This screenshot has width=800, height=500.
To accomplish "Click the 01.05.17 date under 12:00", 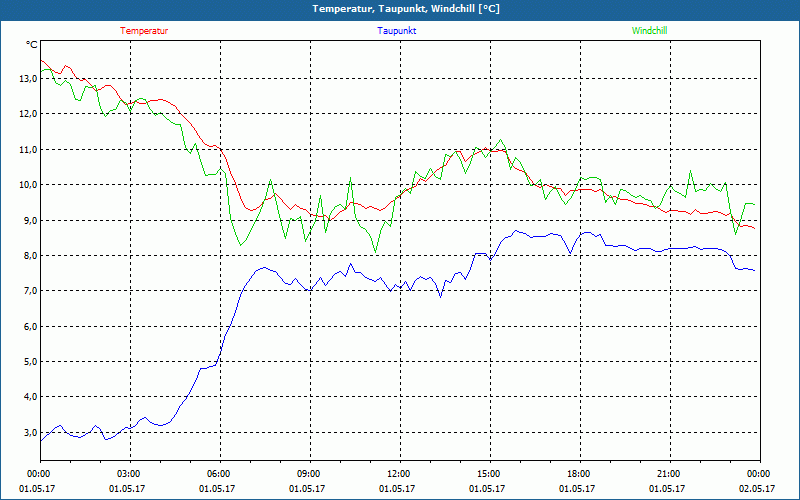I will coord(397,489).
